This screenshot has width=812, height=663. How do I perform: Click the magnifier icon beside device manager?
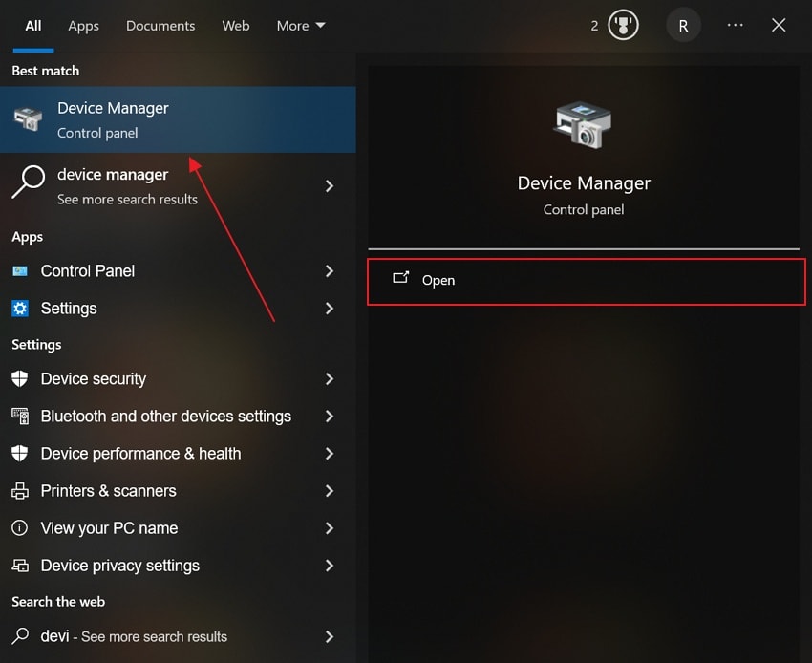coord(29,182)
